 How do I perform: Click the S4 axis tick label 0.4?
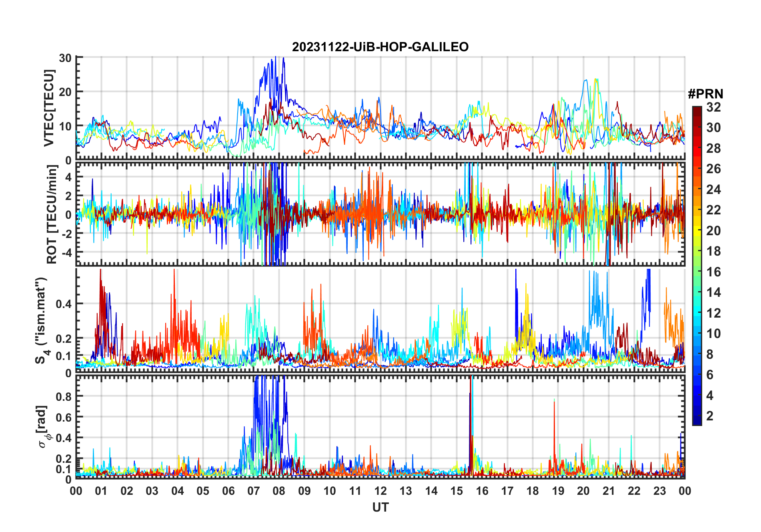point(64,304)
